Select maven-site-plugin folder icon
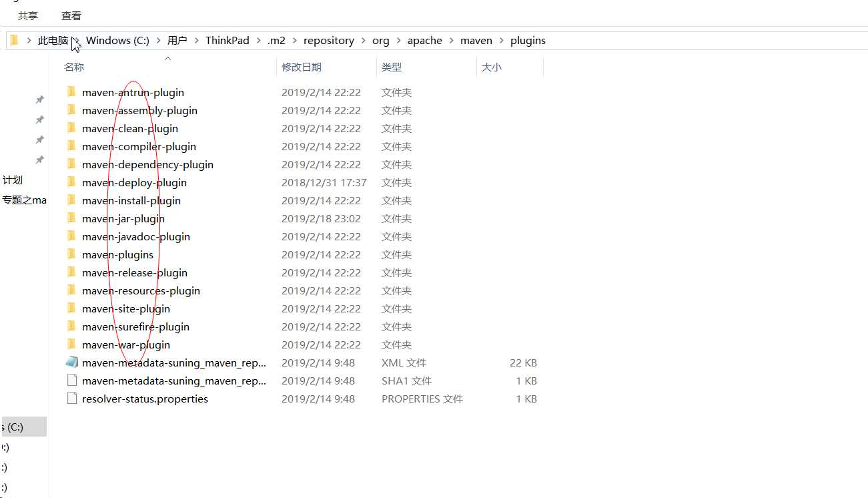This screenshot has height=498, width=868. pyautogui.click(x=72, y=308)
